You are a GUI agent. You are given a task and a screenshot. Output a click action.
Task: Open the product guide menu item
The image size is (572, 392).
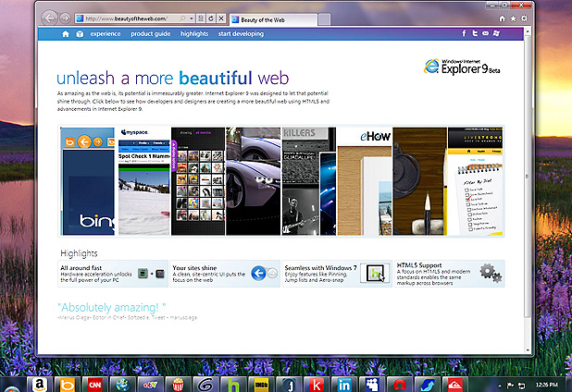coord(150,34)
